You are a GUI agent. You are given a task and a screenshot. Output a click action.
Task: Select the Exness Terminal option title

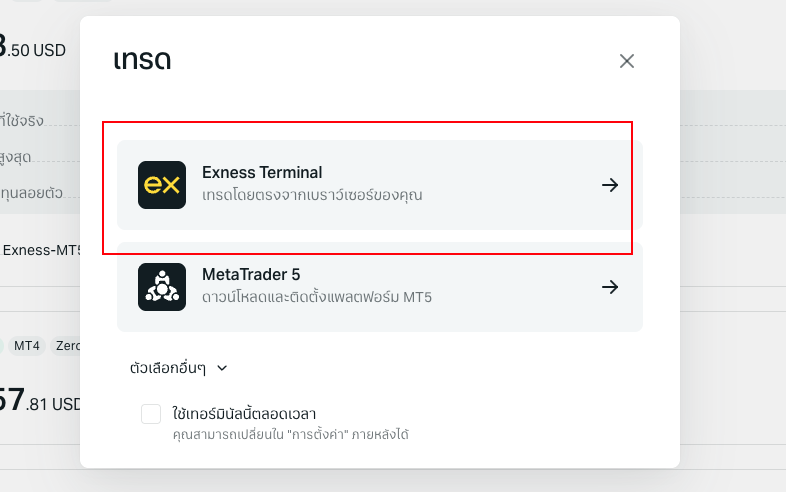pos(262,173)
